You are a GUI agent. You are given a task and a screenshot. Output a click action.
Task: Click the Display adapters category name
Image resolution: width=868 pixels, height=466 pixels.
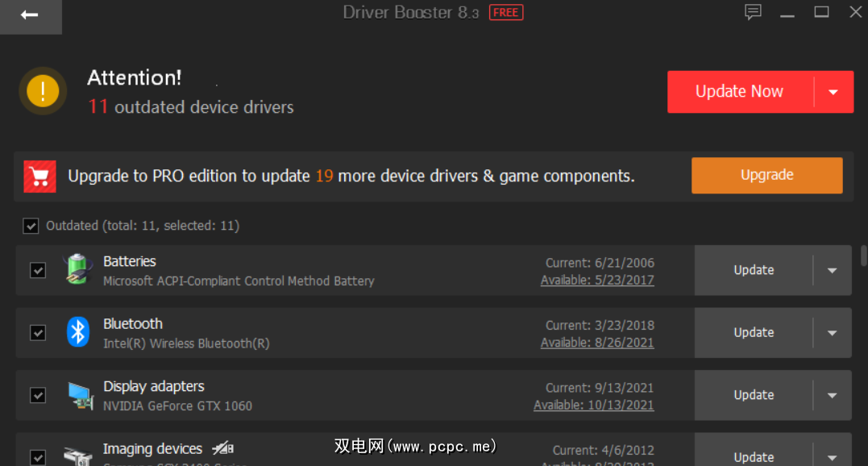point(153,386)
